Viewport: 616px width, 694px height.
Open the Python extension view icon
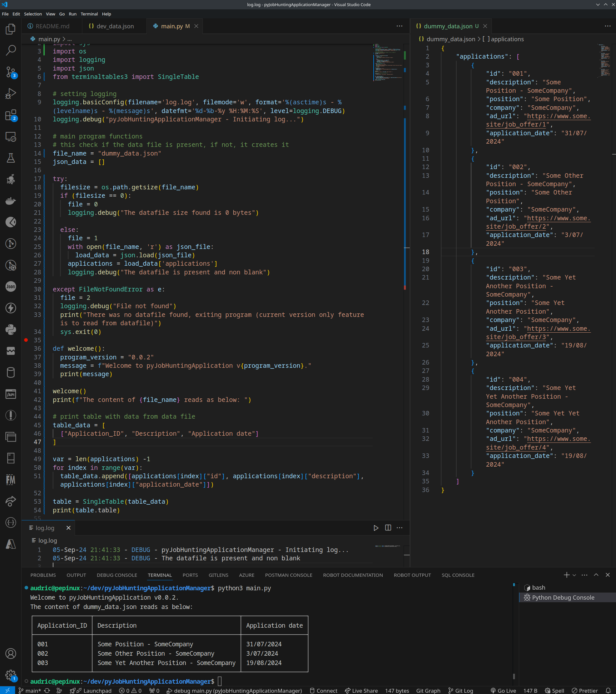(11, 329)
